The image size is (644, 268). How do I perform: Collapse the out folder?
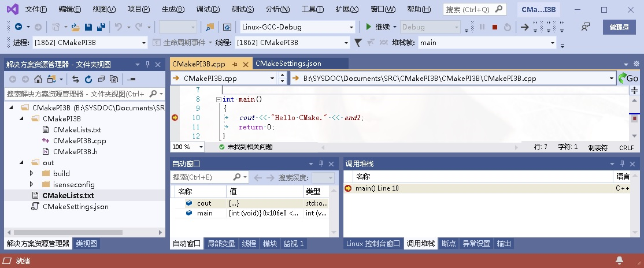point(21,162)
